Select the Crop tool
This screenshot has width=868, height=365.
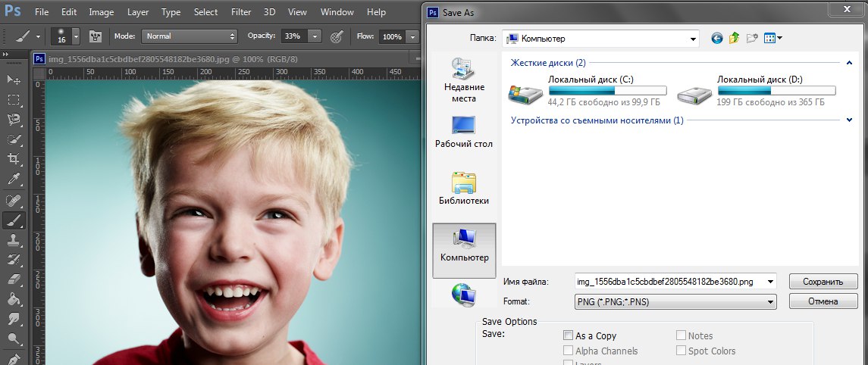tap(14, 159)
